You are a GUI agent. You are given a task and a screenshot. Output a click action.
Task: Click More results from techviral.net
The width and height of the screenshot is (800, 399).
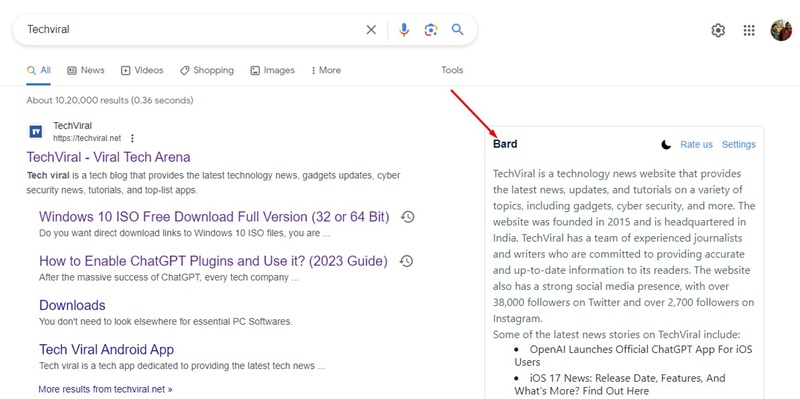pyautogui.click(x=105, y=389)
